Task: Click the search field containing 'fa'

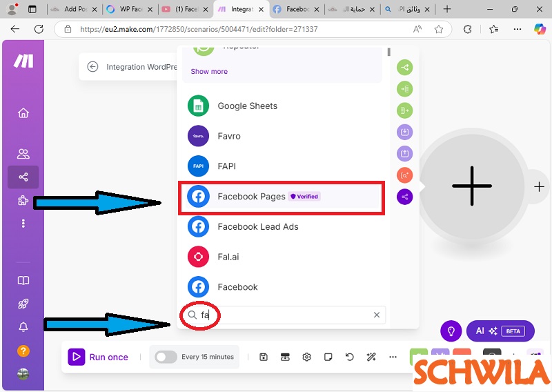Action: pyautogui.click(x=284, y=315)
